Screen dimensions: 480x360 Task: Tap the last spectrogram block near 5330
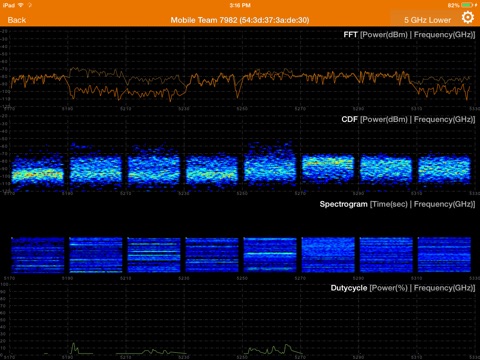point(444,255)
